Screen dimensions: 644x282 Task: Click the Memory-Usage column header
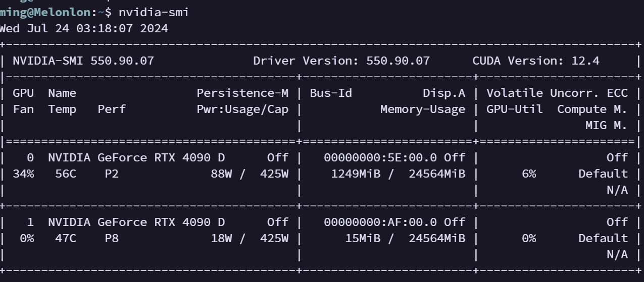(x=423, y=109)
